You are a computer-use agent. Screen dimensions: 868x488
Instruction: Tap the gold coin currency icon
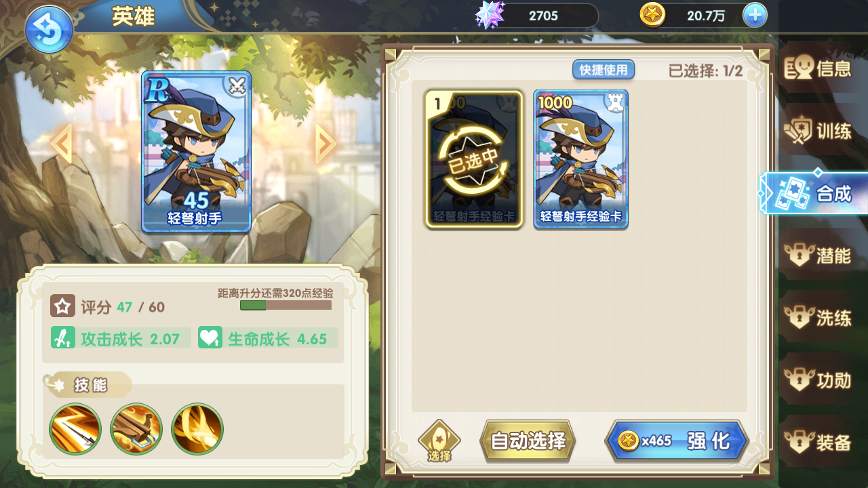(652, 15)
